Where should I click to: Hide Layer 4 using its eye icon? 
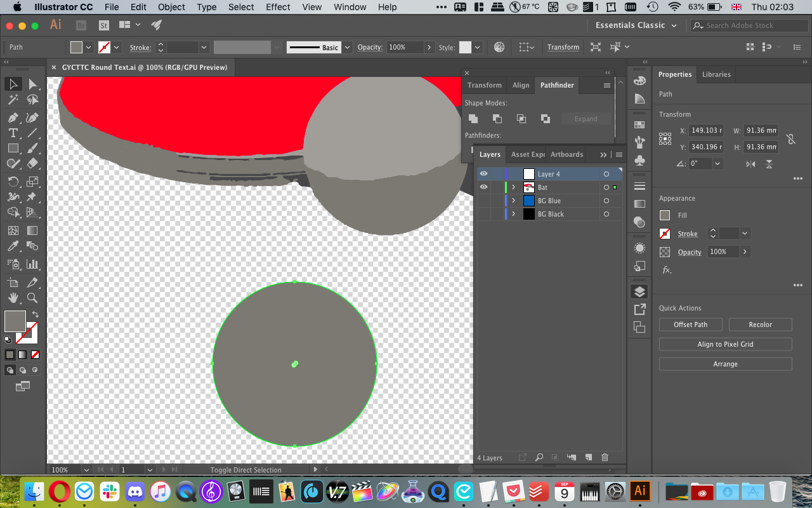[x=483, y=173]
